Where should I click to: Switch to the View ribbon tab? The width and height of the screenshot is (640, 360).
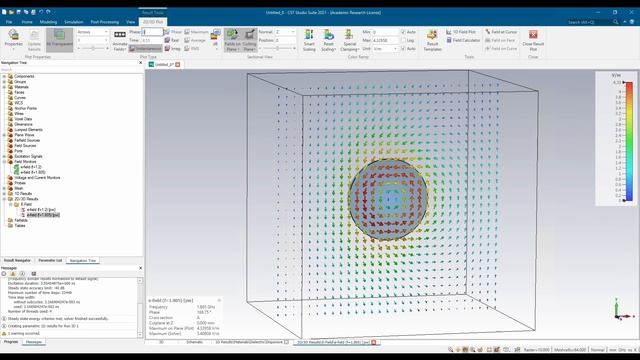(x=130, y=22)
